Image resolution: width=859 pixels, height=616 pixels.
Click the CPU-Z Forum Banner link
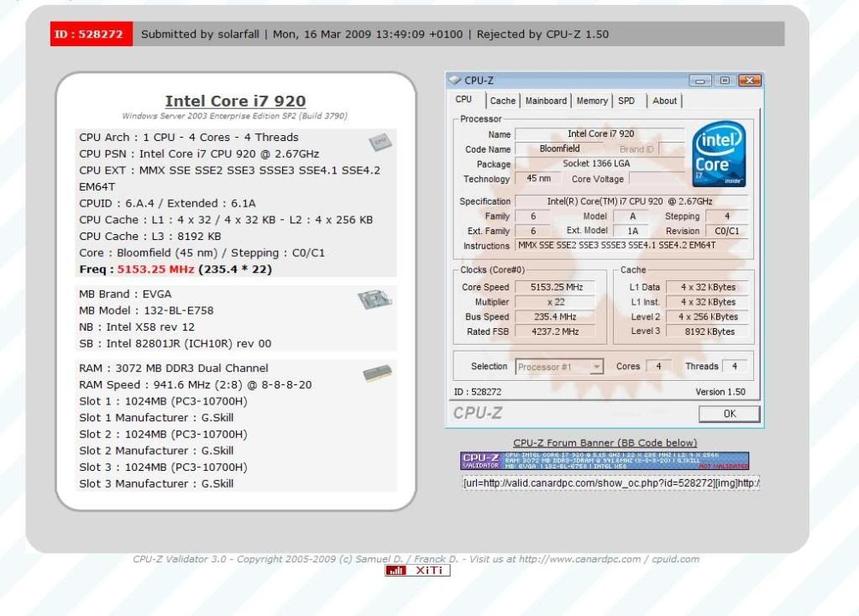tap(605, 442)
